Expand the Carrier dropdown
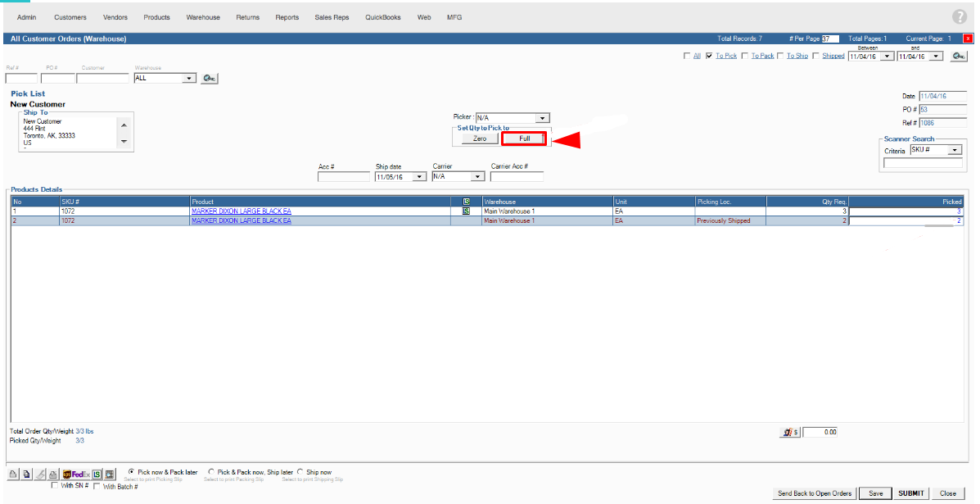 tap(478, 176)
